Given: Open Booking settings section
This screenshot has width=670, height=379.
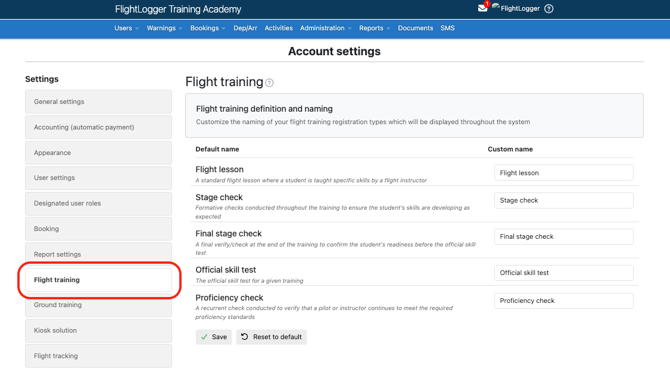Looking at the screenshot, I should pyautogui.click(x=98, y=229).
